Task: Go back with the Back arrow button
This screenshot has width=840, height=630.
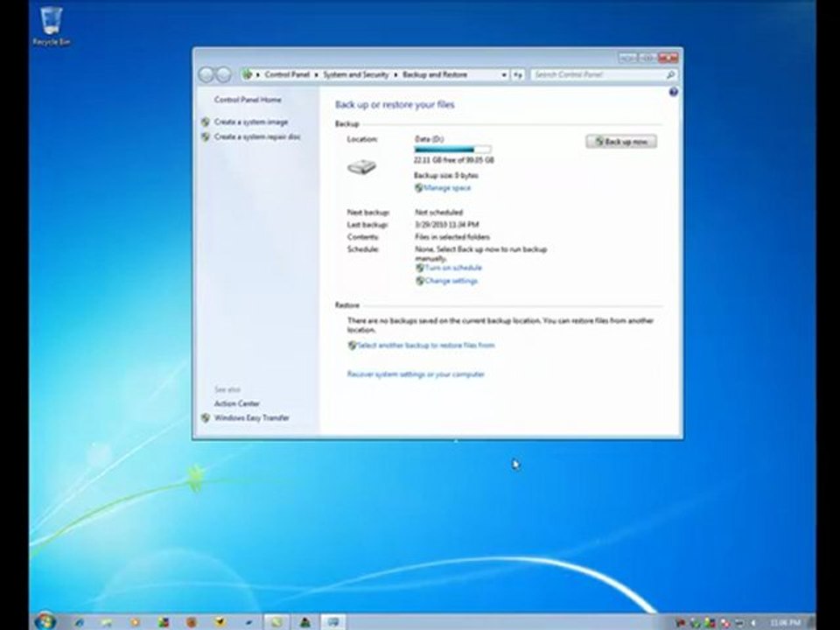Action: (206, 74)
